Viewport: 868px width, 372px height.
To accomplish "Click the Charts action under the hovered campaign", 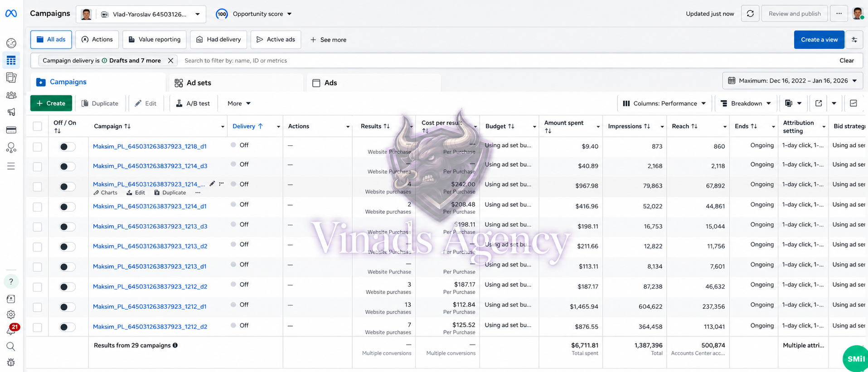I will point(105,193).
